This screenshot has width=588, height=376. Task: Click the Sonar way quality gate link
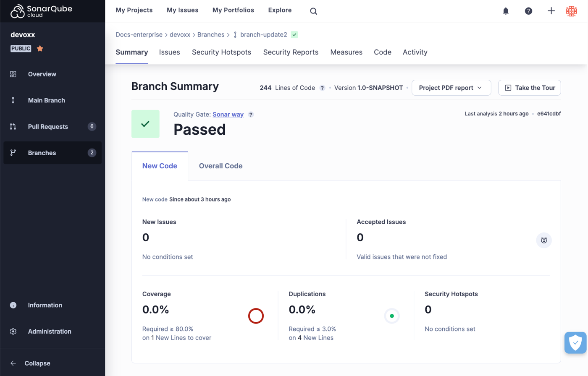pyautogui.click(x=228, y=115)
